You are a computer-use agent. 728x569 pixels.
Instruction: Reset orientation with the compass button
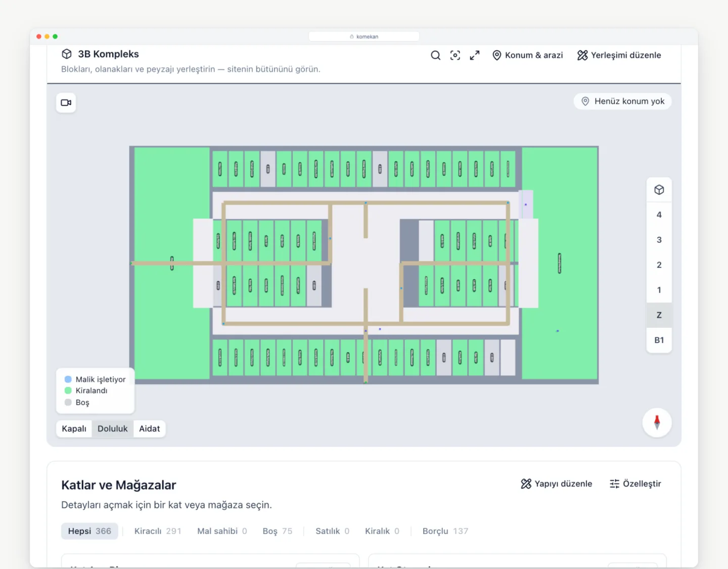657,422
